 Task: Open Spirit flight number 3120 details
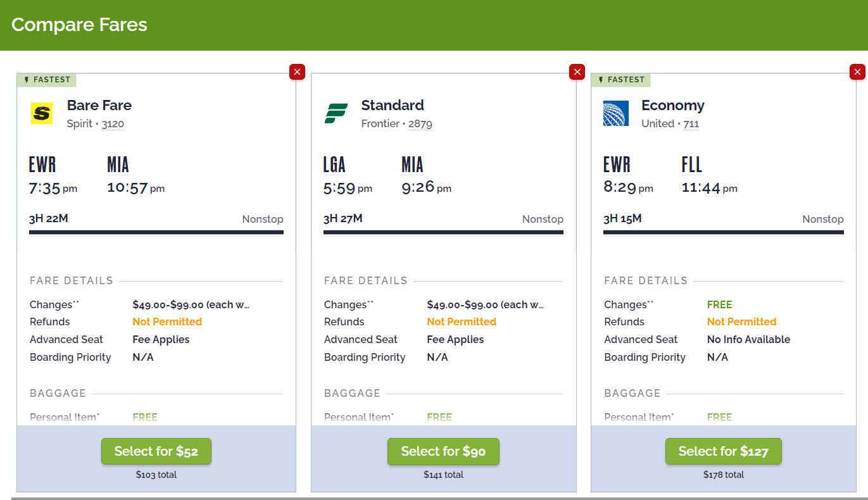click(x=113, y=124)
